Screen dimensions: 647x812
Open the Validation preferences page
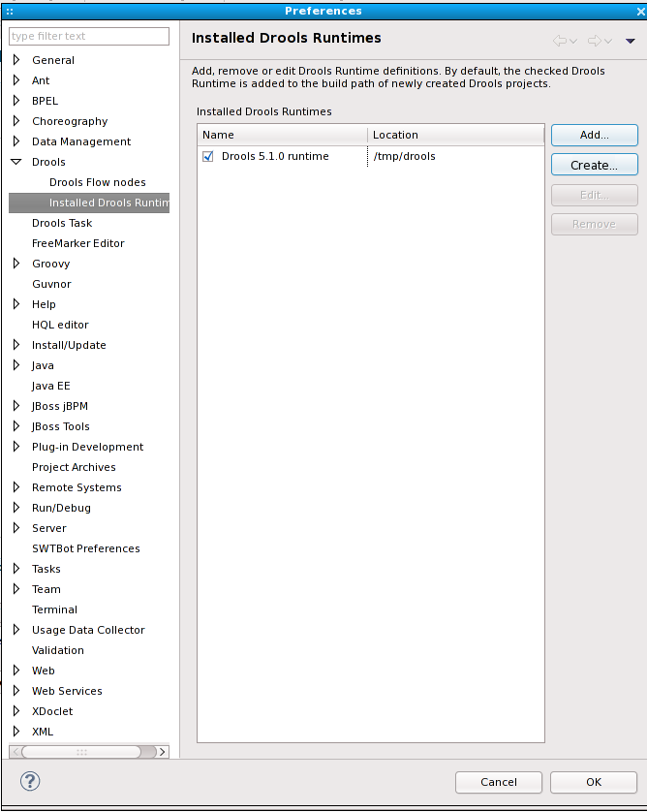point(57,650)
